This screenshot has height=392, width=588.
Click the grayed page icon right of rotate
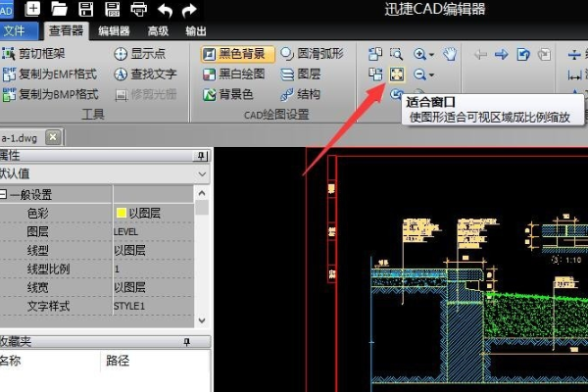click(544, 55)
